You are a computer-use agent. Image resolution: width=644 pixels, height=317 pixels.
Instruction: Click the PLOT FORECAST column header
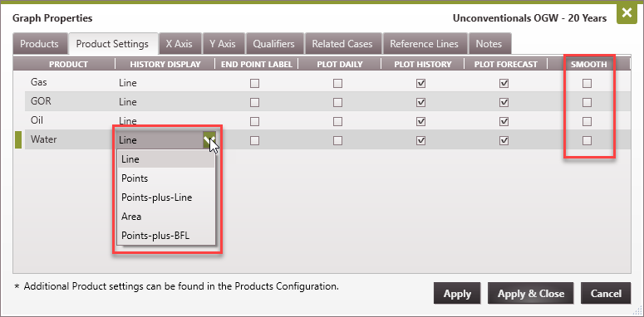click(506, 65)
